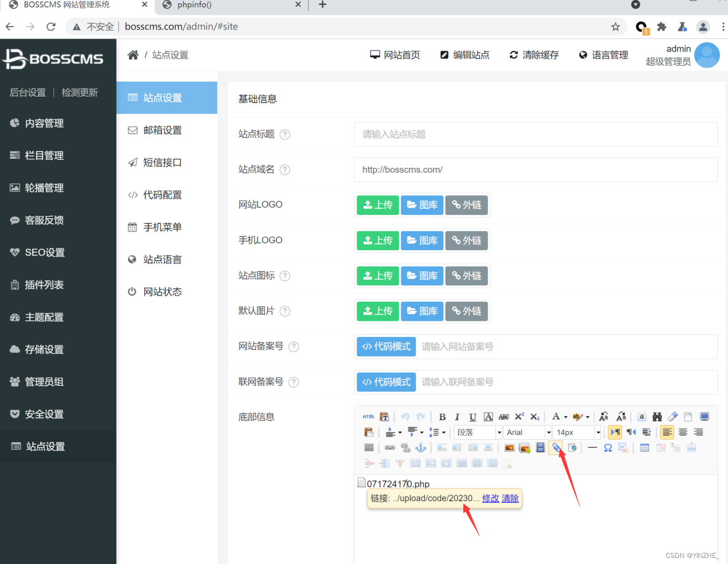
Task: Expand the spacing-before-paragraph dropdown arrow
Action: [400, 432]
